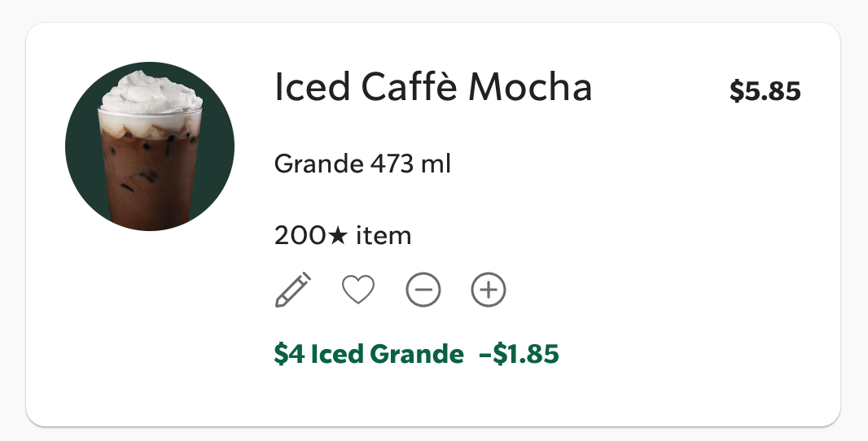Favorite the Iced Caffè Mocha with the heart
The image size is (868, 441).
[x=357, y=290]
